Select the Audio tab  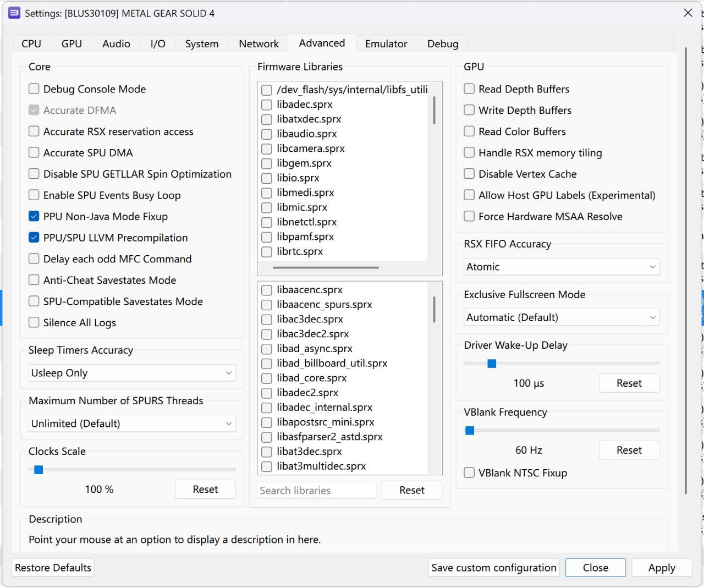[x=116, y=44]
